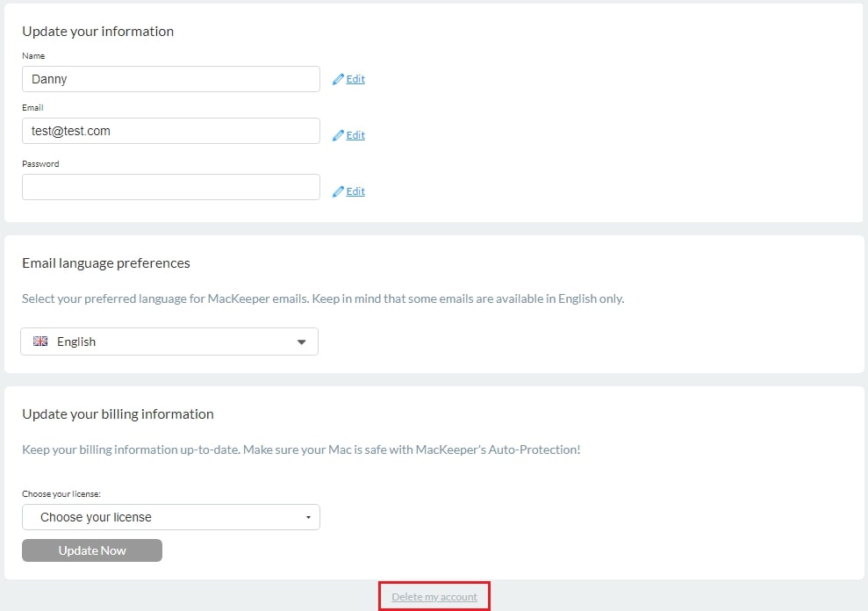Follow the Delete my account link

434,597
